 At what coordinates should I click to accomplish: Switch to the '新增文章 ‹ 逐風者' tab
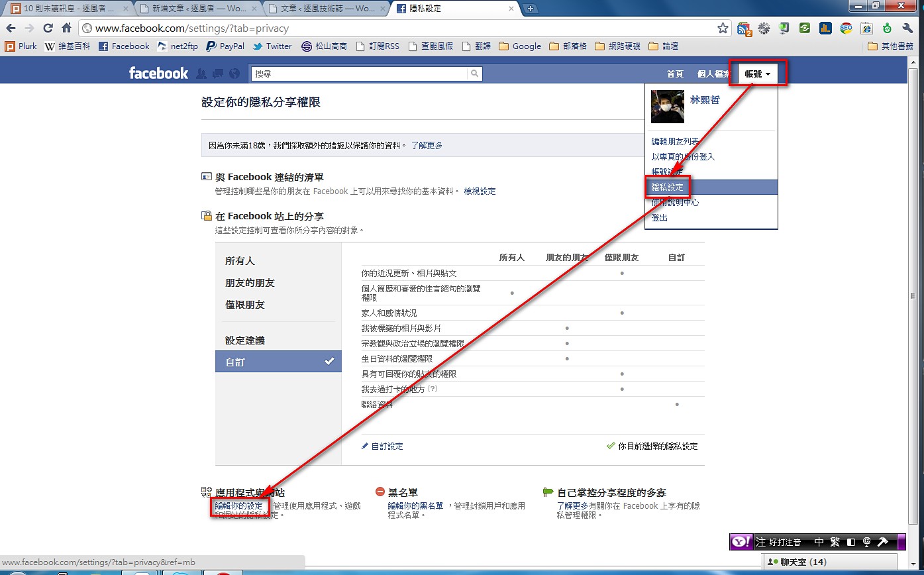pyautogui.click(x=198, y=9)
